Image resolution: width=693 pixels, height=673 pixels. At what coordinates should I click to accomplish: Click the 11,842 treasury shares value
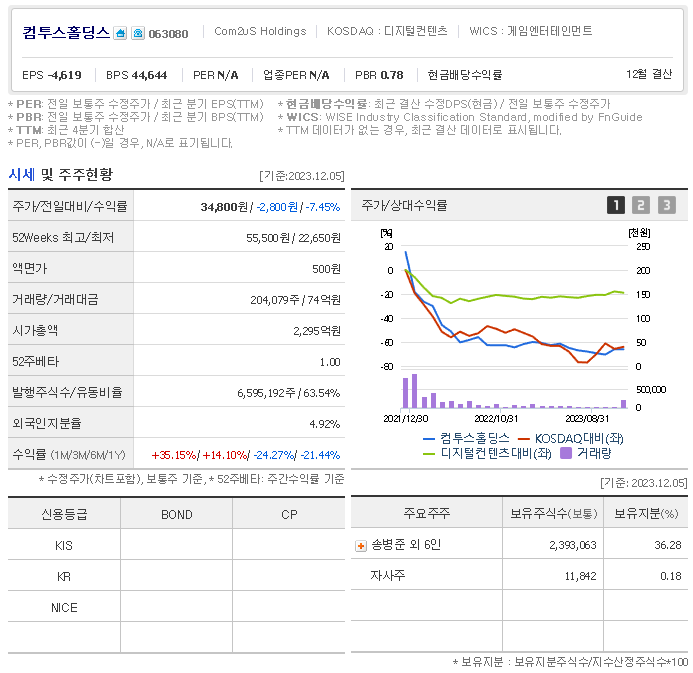[x=580, y=576]
